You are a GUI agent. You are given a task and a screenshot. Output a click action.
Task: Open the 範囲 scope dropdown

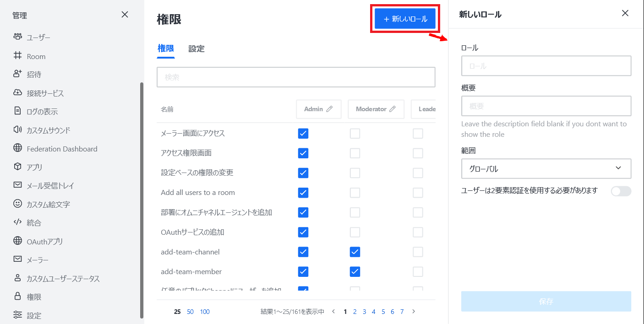[546, 168]
